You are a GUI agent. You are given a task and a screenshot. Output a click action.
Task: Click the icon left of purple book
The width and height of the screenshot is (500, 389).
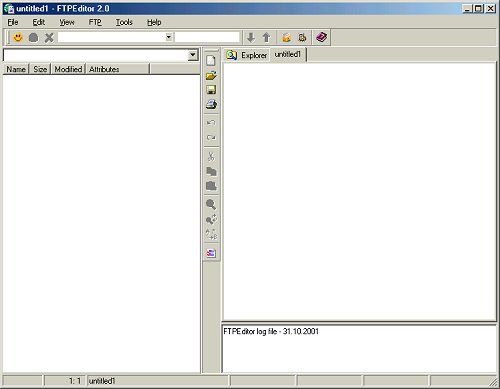[x=302, y=37]
